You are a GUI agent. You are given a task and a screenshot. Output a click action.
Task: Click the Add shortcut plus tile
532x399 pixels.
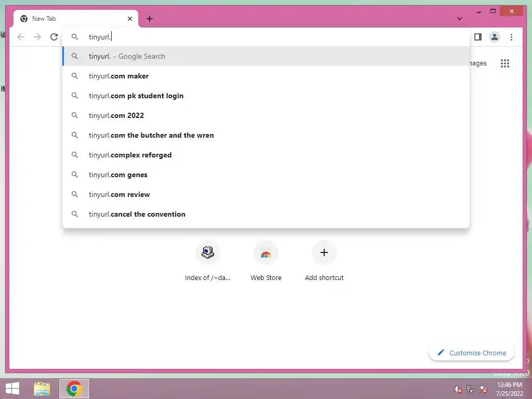tap(324, 261)
